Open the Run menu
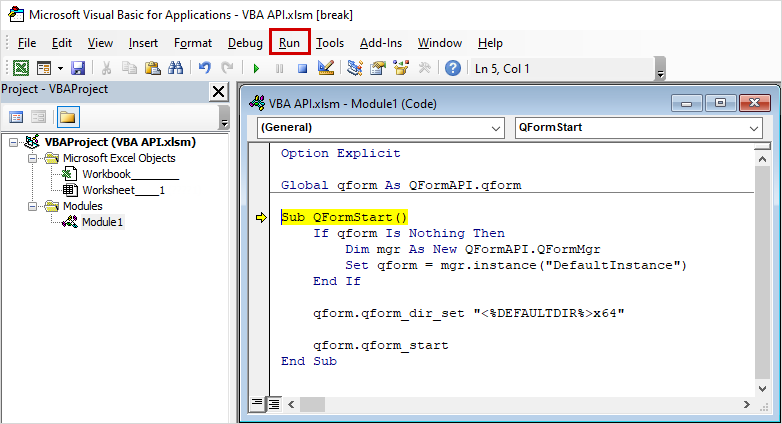The width and height of the screenshot is (782, 424). 289,43
